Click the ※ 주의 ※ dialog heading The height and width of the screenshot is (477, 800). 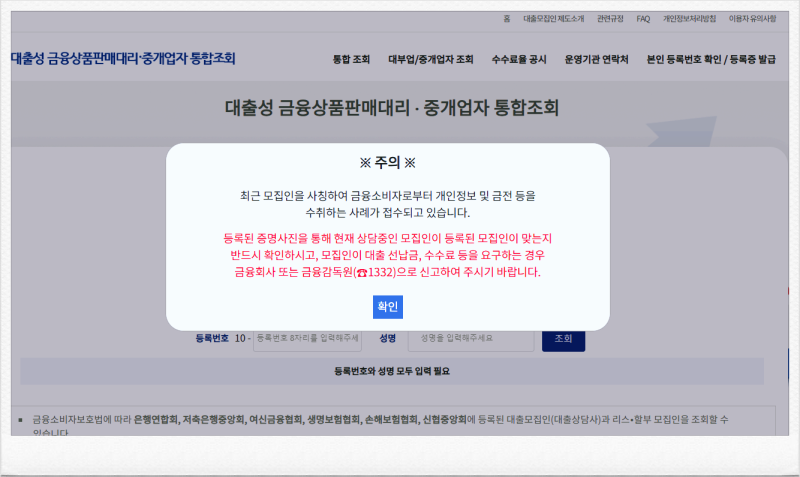388,163
